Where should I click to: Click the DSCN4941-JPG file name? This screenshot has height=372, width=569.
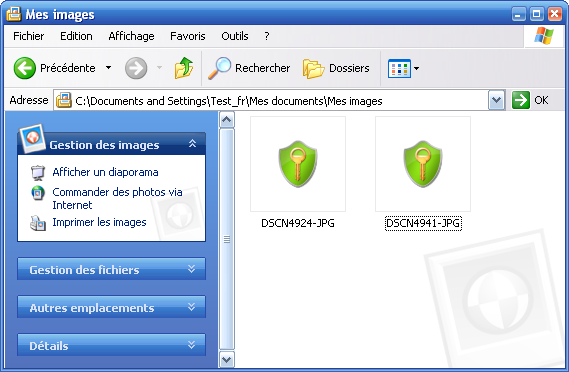423,223
